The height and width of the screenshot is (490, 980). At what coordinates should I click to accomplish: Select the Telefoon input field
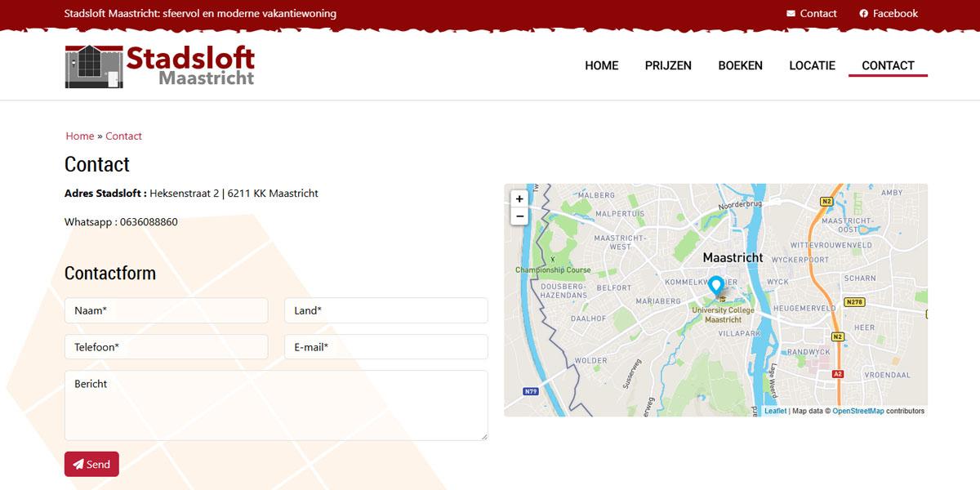click(x=166, y=347)
